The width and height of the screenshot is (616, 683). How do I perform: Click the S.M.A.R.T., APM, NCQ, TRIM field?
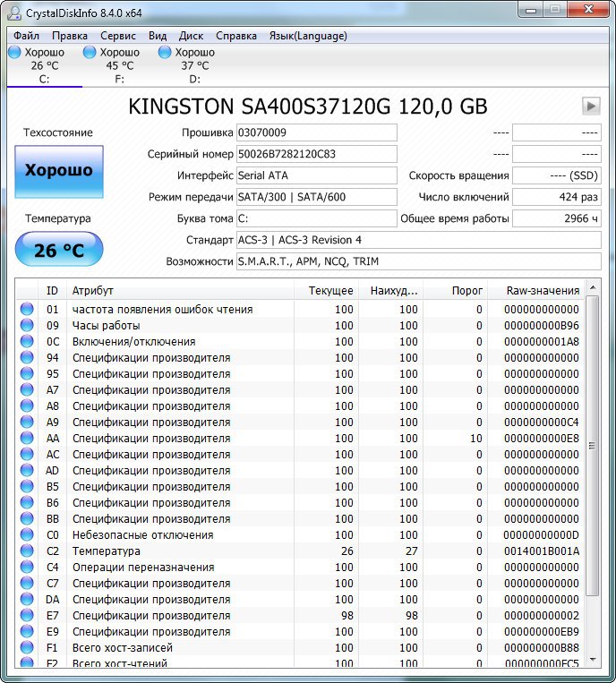(x=419, y=261)
